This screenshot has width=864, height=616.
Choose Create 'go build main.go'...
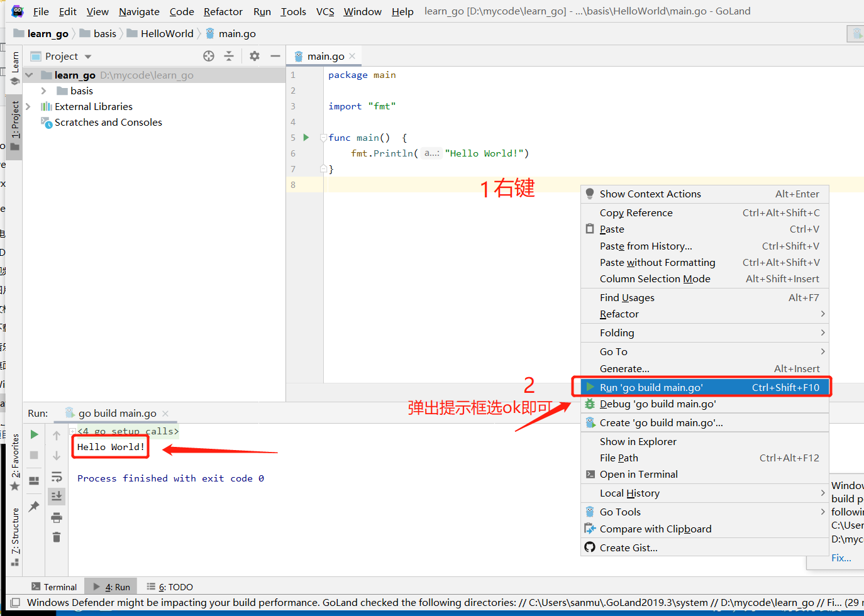click(x=704, y=422)
